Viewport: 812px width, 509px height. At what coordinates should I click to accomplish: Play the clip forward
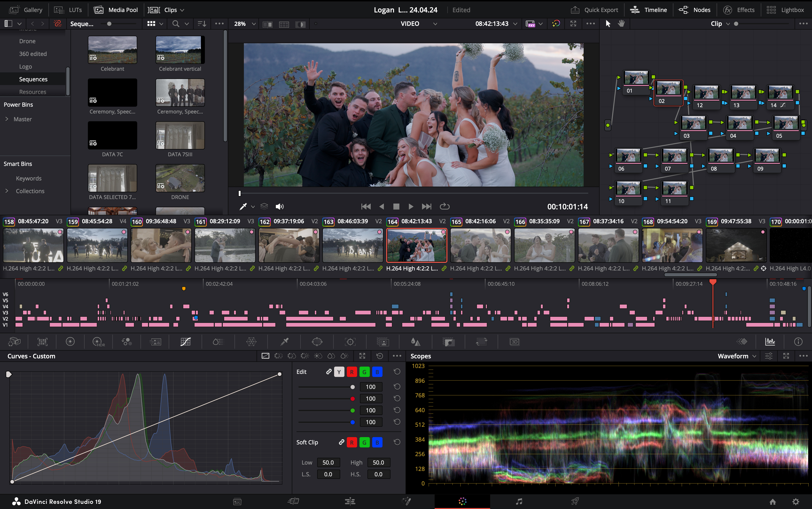pos(411,206)
